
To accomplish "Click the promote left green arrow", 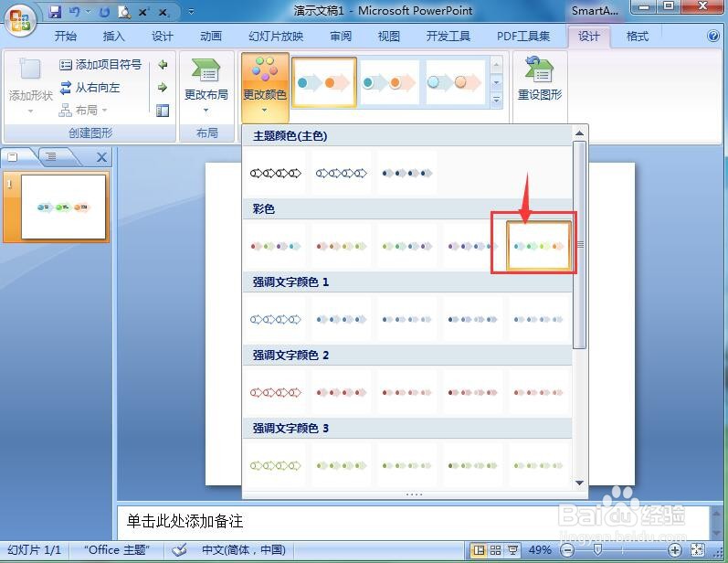I will (163, 65).
